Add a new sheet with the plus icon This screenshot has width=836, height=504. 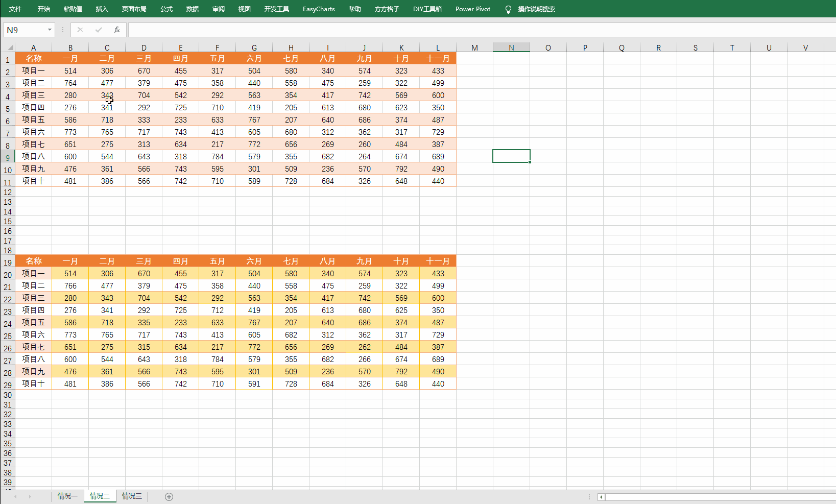(x=169, y=496)
